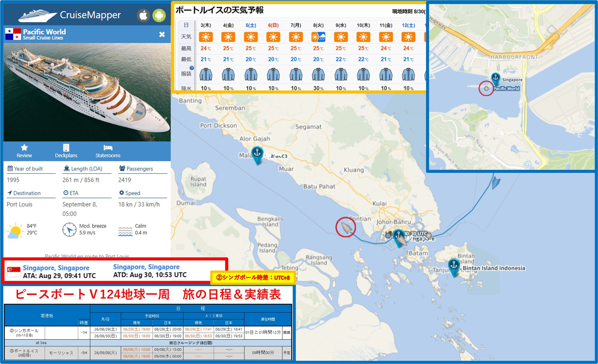Viewport: 598px width, 364px height.
Task: Click the Batu Pahat map label
Action: pyautogui.click(x=319, y=186)
